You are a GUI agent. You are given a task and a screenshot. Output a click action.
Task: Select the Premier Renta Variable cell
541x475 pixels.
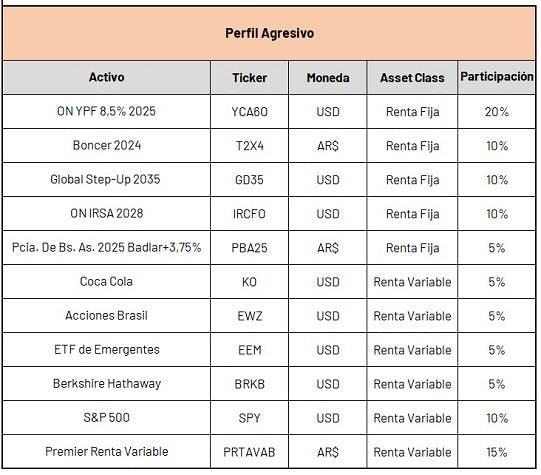point(106,452)
